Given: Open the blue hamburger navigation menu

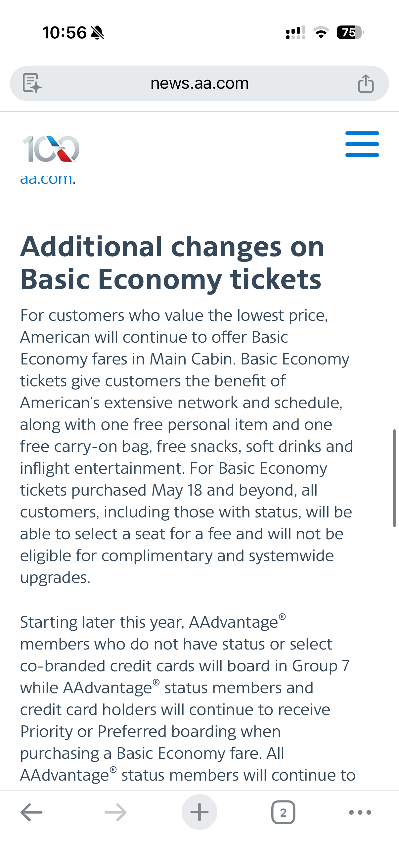Looking at the screenshot, I should (x=362, y=144).
